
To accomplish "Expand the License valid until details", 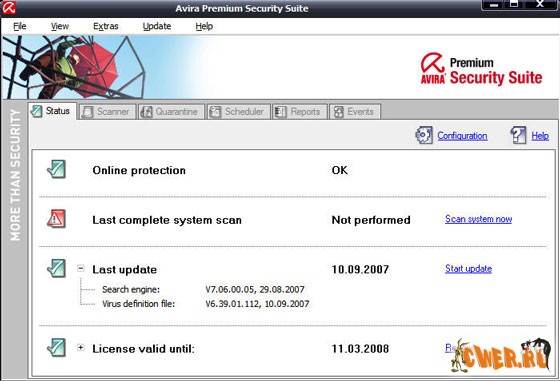I will click(x=81, y=347).
